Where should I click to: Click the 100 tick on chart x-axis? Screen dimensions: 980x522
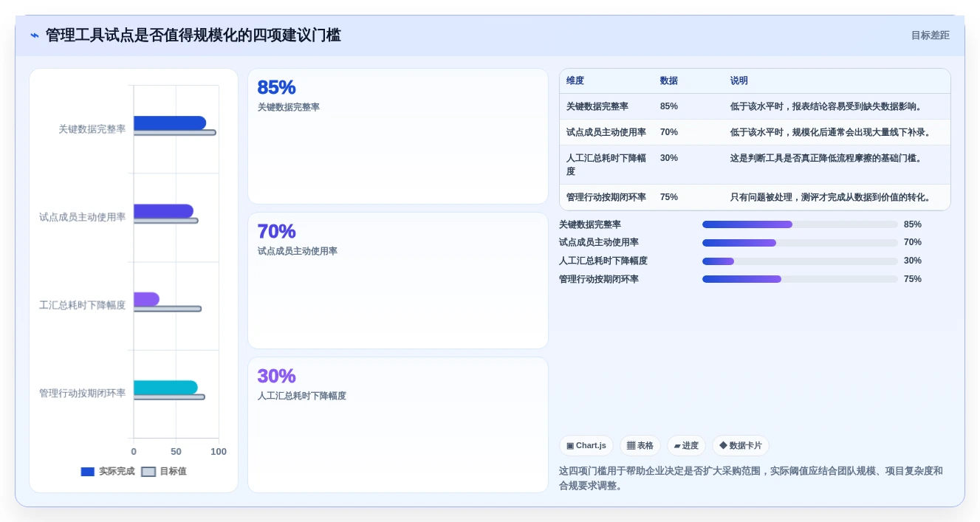coord(219,452)
